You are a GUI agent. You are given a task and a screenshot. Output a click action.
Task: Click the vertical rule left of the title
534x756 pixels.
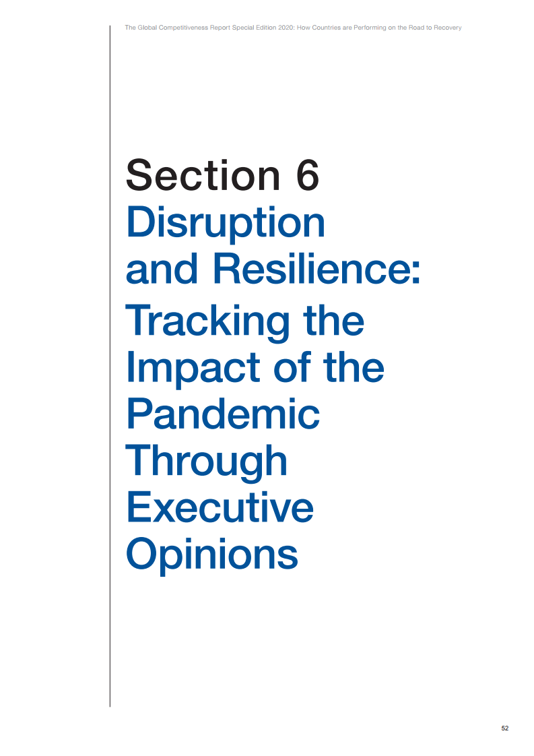tap(110, 367)
